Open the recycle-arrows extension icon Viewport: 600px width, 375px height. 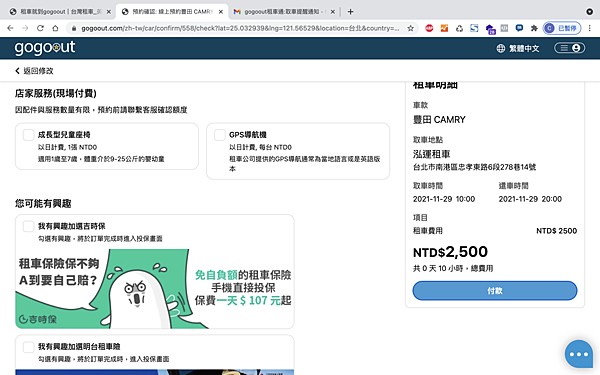click(459, 28)
